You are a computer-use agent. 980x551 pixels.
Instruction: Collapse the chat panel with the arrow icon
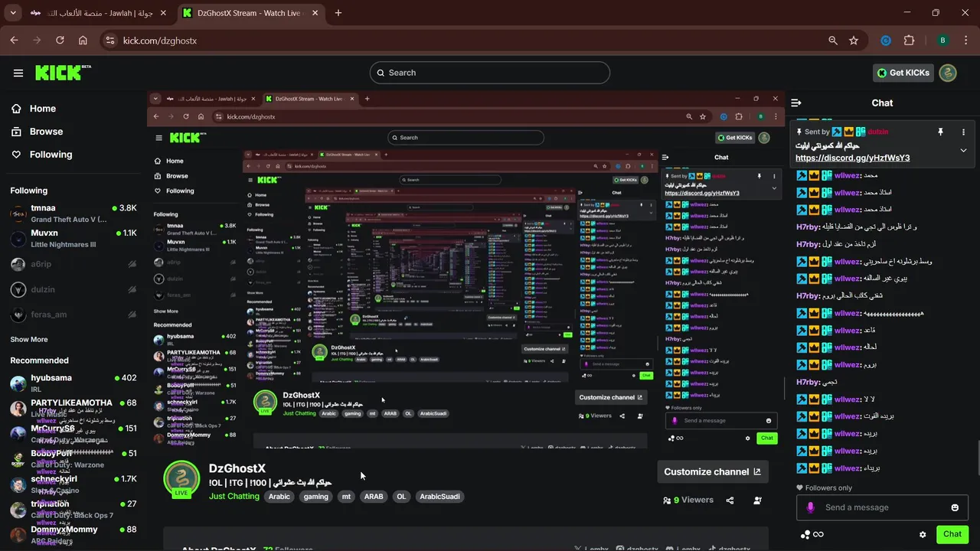click(x=796, y=103)
